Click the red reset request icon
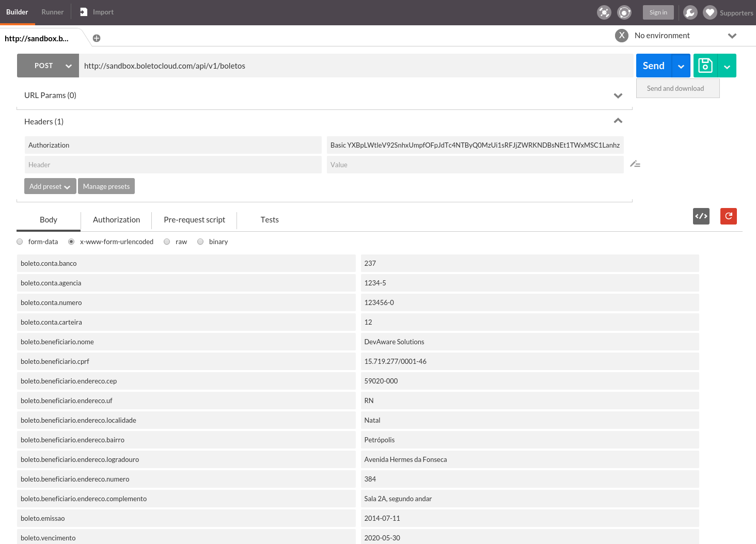This screenshot has height=544, width=756. pos(728,216)
